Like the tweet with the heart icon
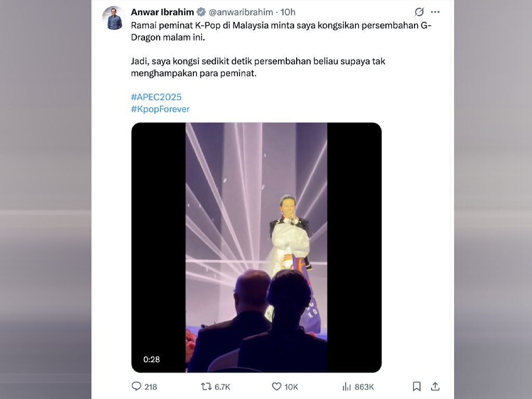 point(276,387)
